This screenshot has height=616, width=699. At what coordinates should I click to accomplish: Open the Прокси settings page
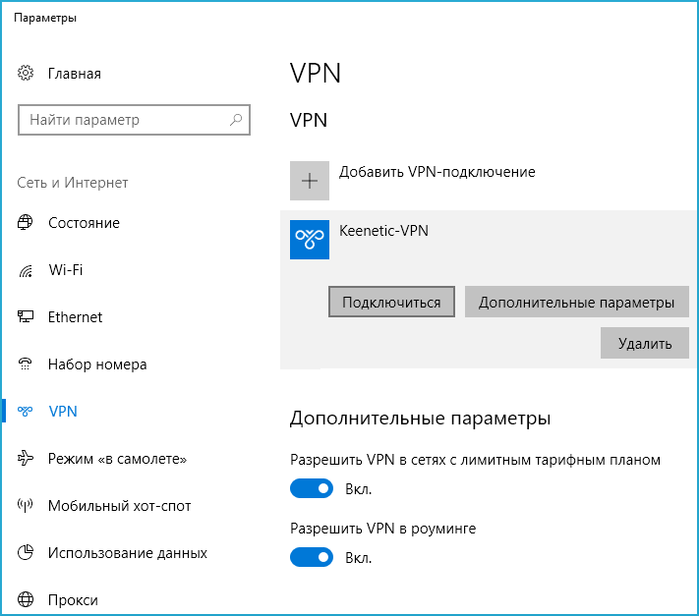[73, 600]
